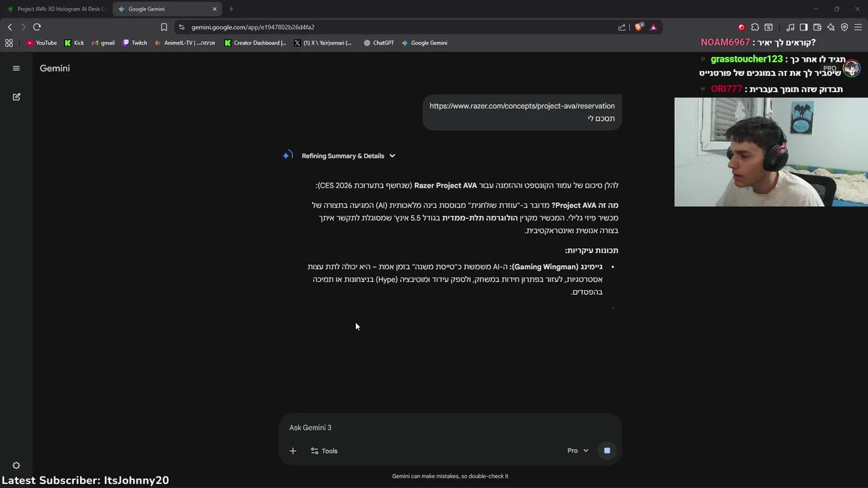The image size is (868, 488).
Task: Open the AnimeIL-TV bookmark
Action: pyautogui.click(x=185, y=43)
